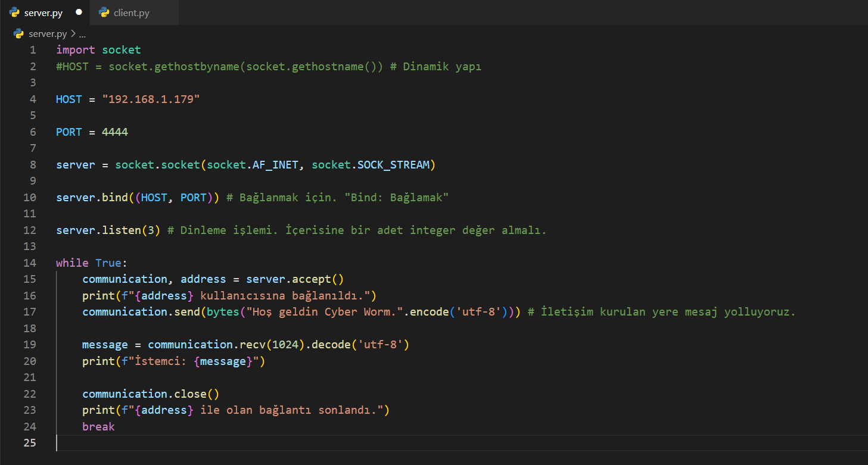Click the "Dinamik yapı" comment on line 2

pos(442,66)
